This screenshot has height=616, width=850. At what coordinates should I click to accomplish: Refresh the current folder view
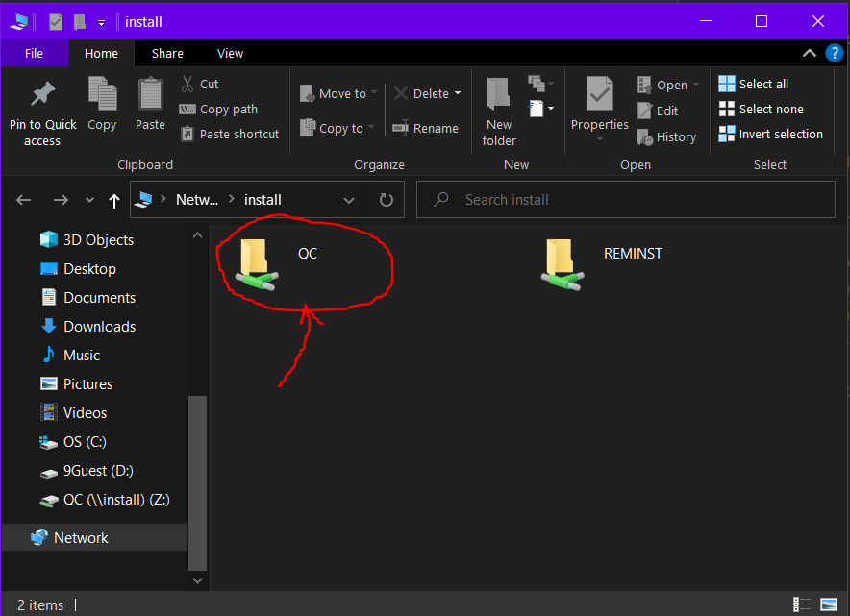[x=387, y=200]
